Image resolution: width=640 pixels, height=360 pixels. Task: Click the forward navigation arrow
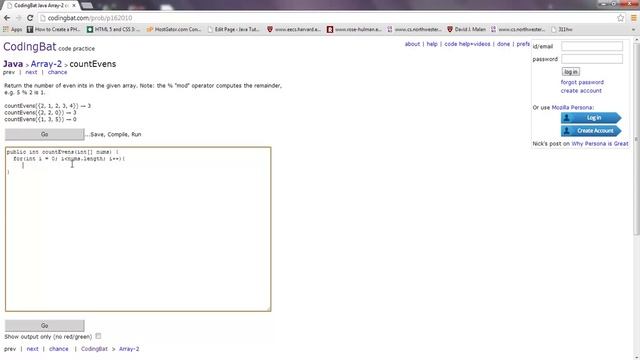(x=18, y=18)
